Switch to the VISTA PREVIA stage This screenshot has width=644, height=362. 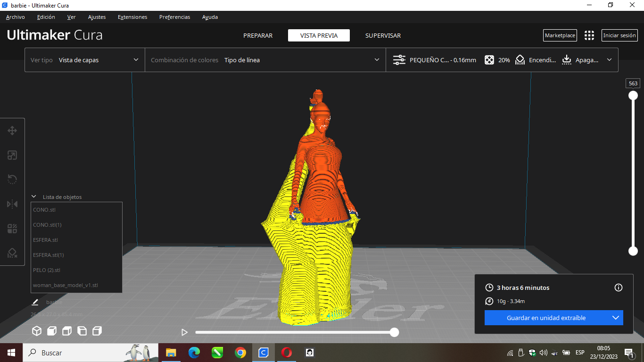pos(319,35)
